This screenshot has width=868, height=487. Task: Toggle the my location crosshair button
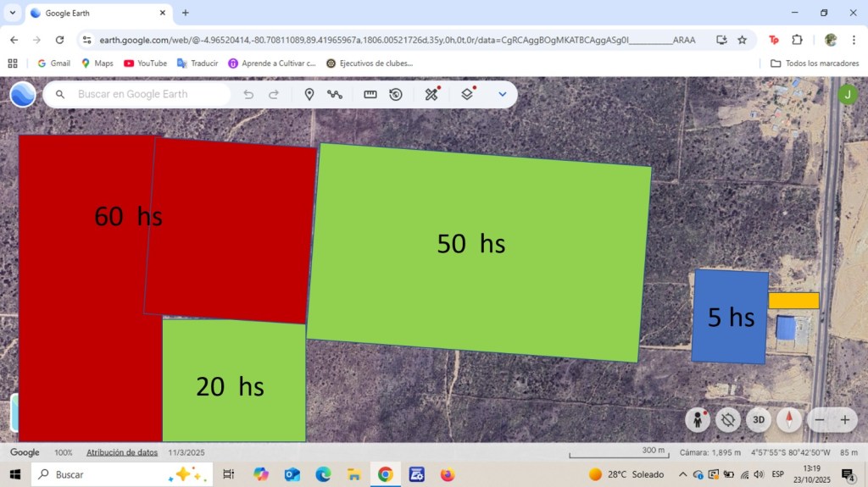click(x=728, y=419)
